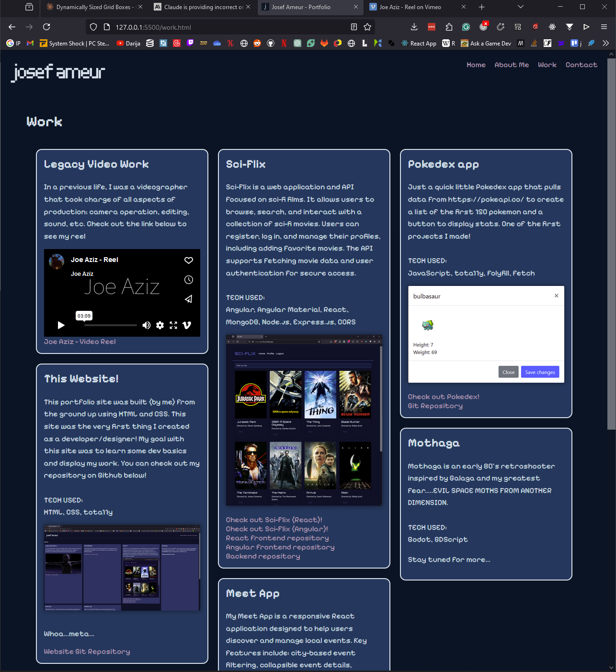Expand the bookmarks overflow chevron
Viewport: 616px width, 672px height.
605,43
